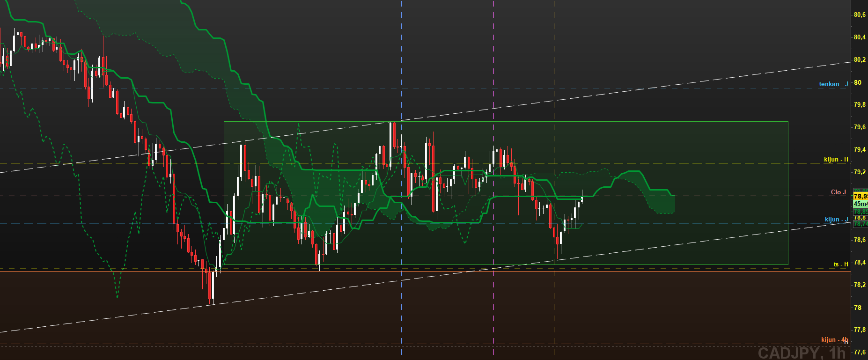The height and width of the screenshot is (360, 868).
Task: Click the 79,2 price axis label
Action: [x=860, y=172]
